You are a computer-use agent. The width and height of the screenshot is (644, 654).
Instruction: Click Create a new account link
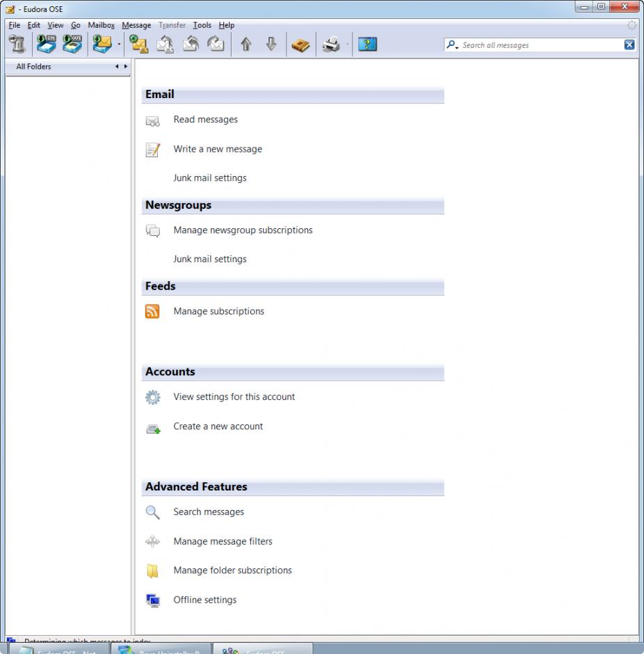[x=218, y=426]
